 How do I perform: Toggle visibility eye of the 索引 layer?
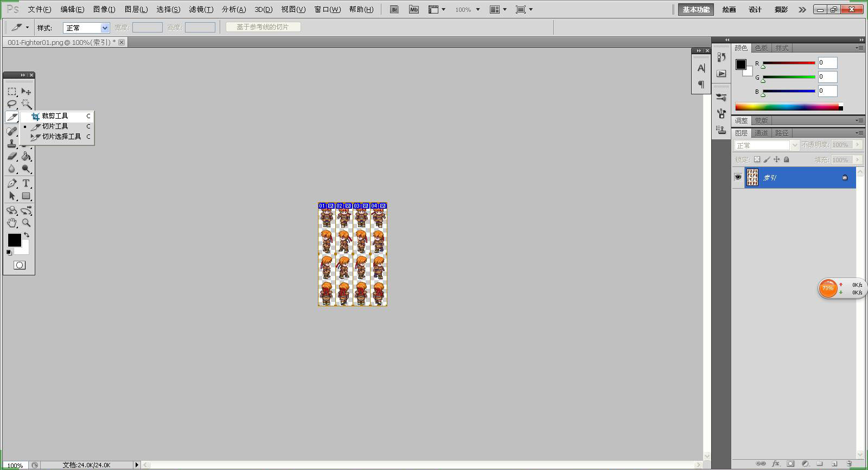pyautogui.click(x=738, y=177)
